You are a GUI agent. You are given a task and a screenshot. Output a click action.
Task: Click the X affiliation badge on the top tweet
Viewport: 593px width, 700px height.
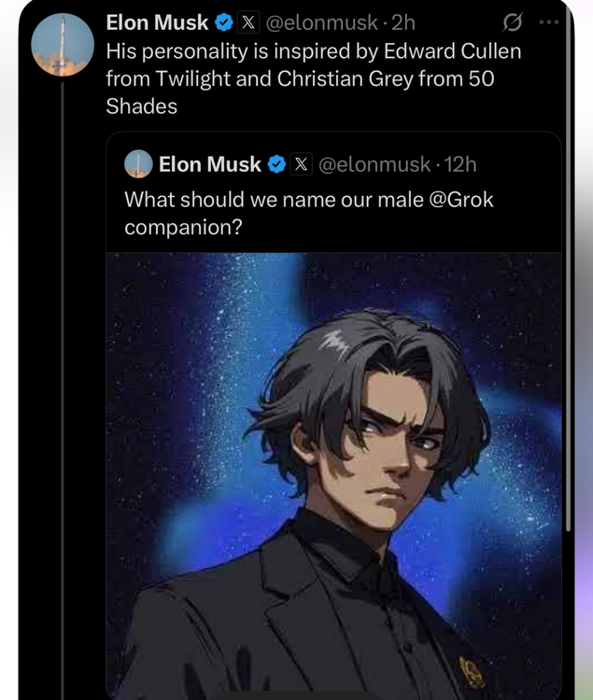[249, 21]
